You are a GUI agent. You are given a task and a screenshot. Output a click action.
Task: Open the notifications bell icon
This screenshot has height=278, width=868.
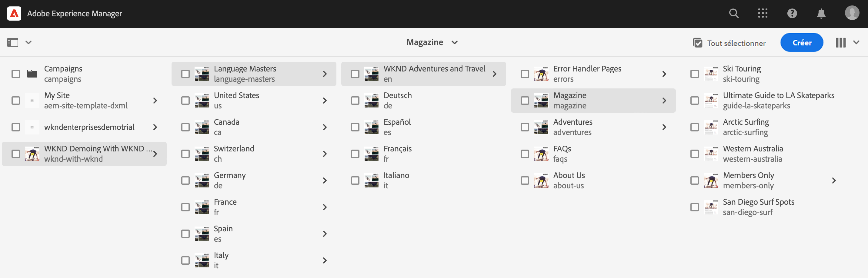(x=821, y=13)
